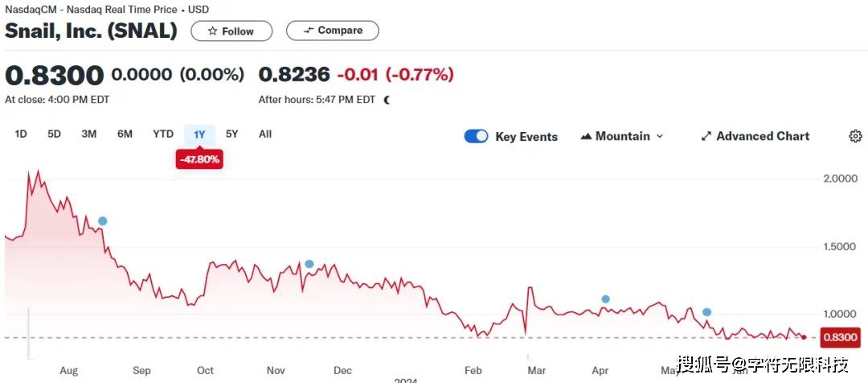Screen dimensions: 868x383
Task: Click the key event dot in April
Action: 606,299
